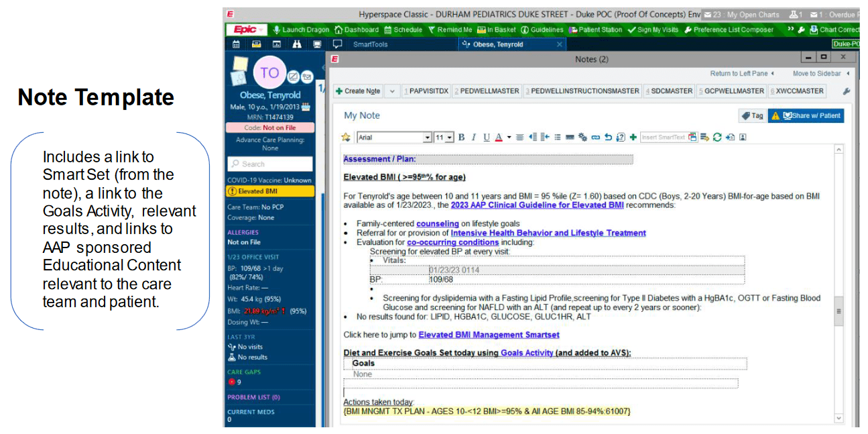Click the wrench icon in the green toolbar
Image resolution: width=868 pixels, height=434 pixels.
[x=801, y=30]
